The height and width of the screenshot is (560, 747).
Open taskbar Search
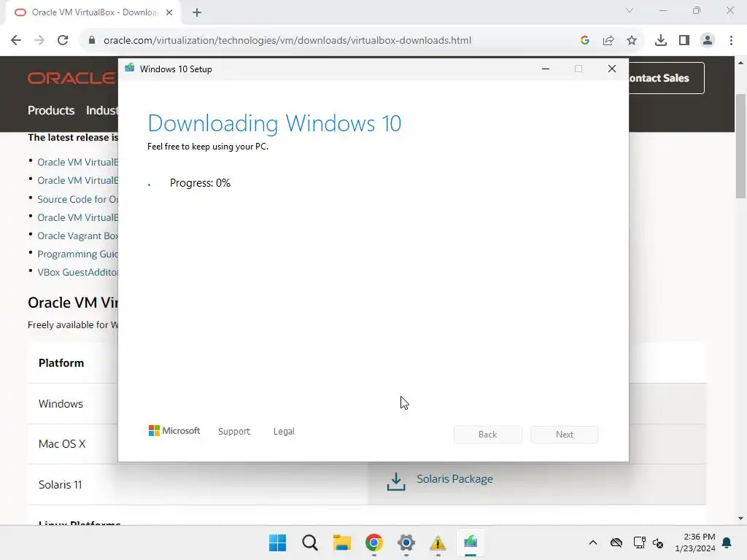(x=309, y=542)
